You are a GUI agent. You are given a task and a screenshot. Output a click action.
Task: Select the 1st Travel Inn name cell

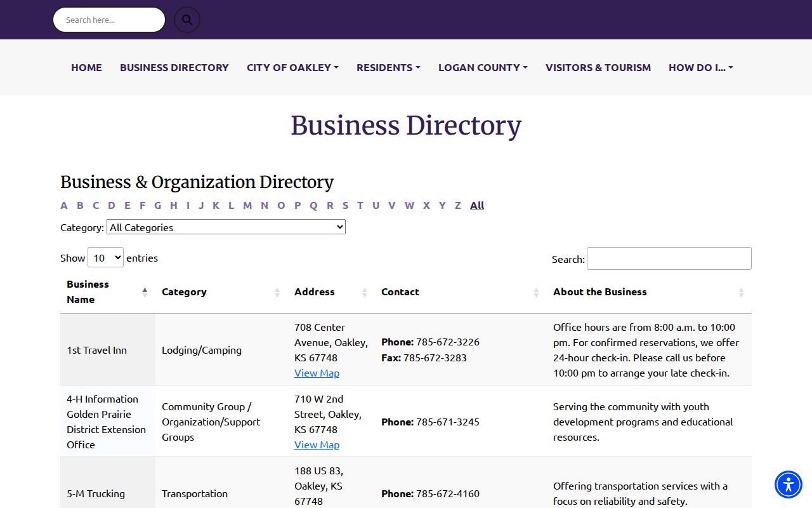click(x=108, y=350)
